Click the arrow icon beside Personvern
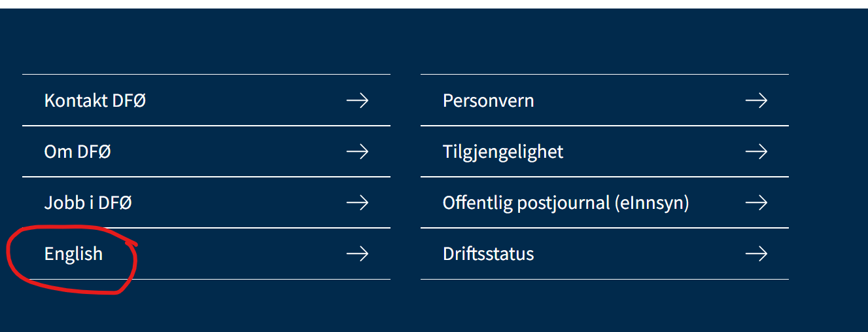 [756, 100]
